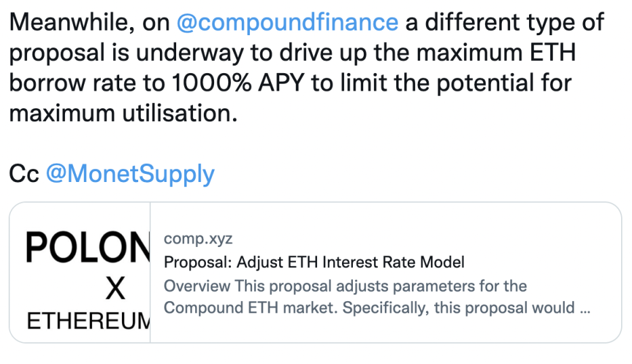The image size is (632, 364).
Task: Click the "POLON" logo text in thumbnail
Action: pyautogui.click(x=88, y=249)
